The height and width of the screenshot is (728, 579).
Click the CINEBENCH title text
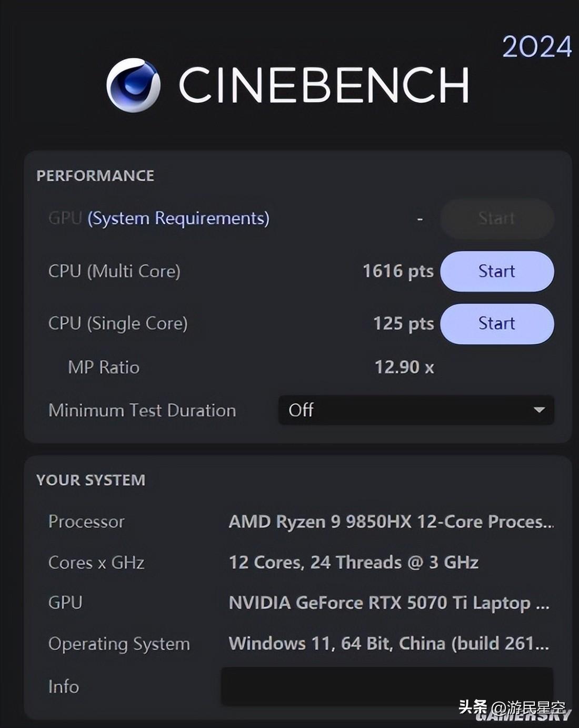click(324, 85)
